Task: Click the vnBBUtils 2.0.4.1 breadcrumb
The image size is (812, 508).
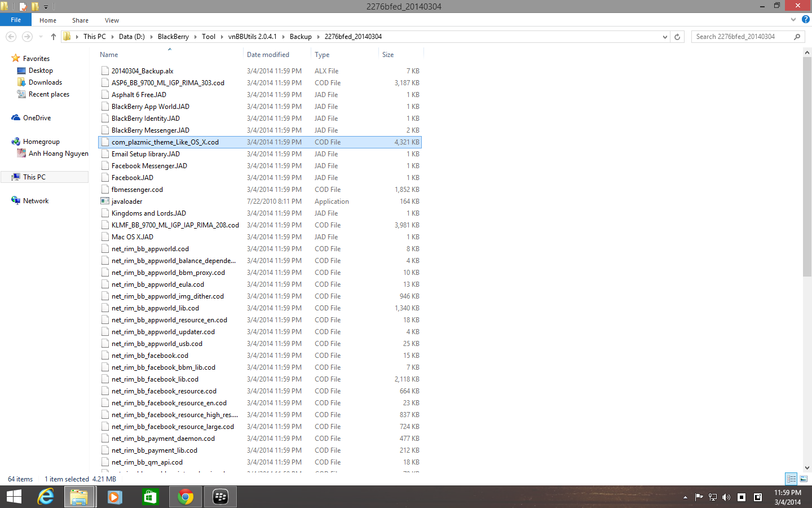Action: (x=252, y=37)
